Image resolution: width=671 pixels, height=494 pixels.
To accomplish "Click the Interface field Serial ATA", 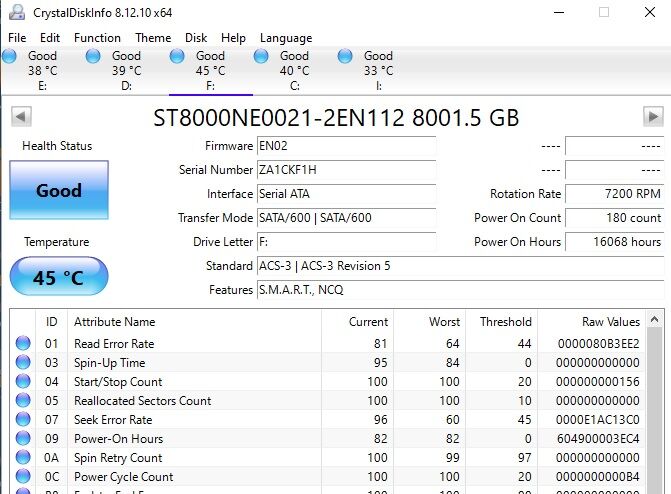I will (347, 194).
